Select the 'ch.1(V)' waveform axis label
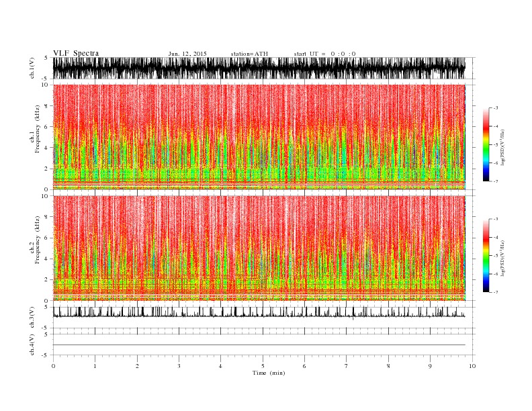The width and height of the screenshot is (532, 411). pos(32,68)
